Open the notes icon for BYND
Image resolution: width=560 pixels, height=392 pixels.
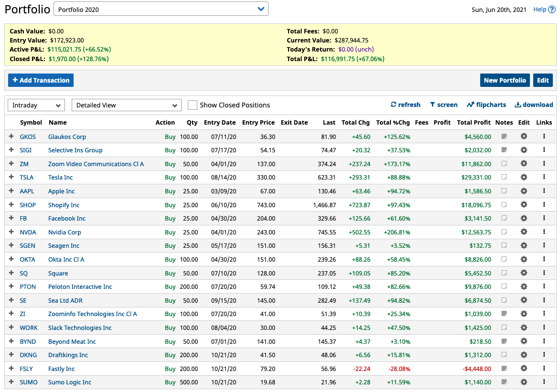pyautogui.click(x=504, y=341)
